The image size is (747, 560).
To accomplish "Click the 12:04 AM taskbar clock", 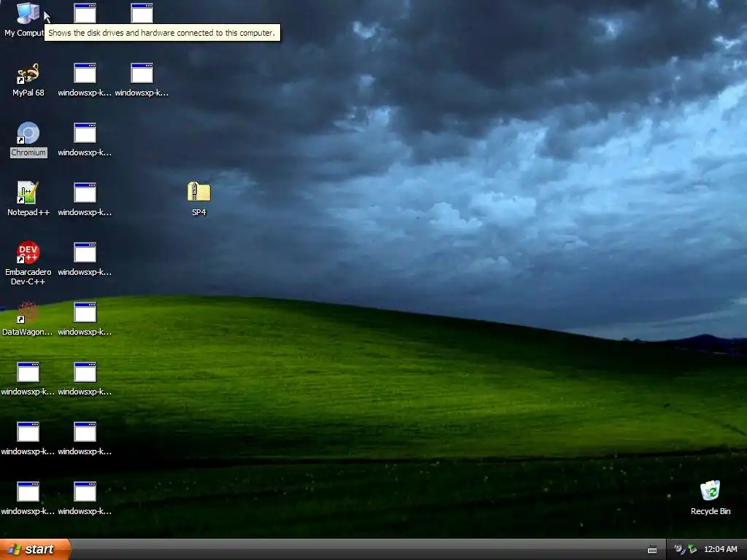I will (720, 550).
